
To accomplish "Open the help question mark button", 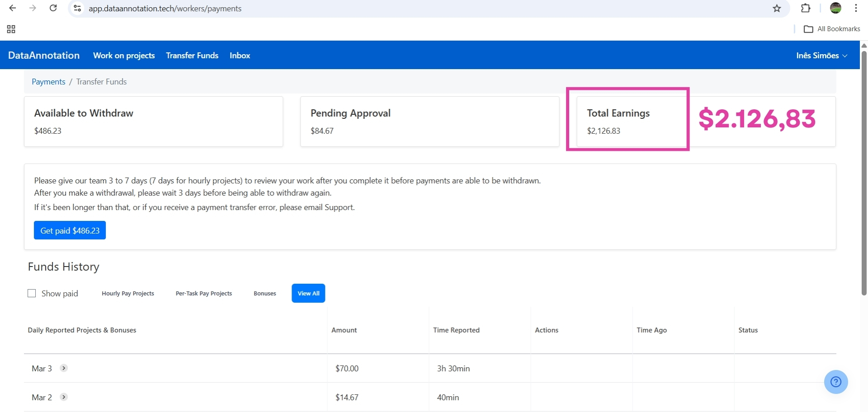I will (x=836, y=382).
